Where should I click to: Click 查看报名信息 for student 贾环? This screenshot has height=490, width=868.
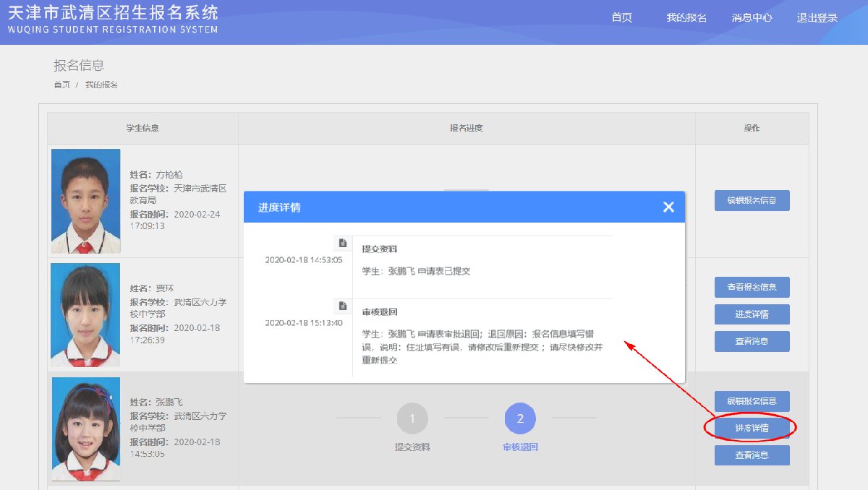(752, 287)
